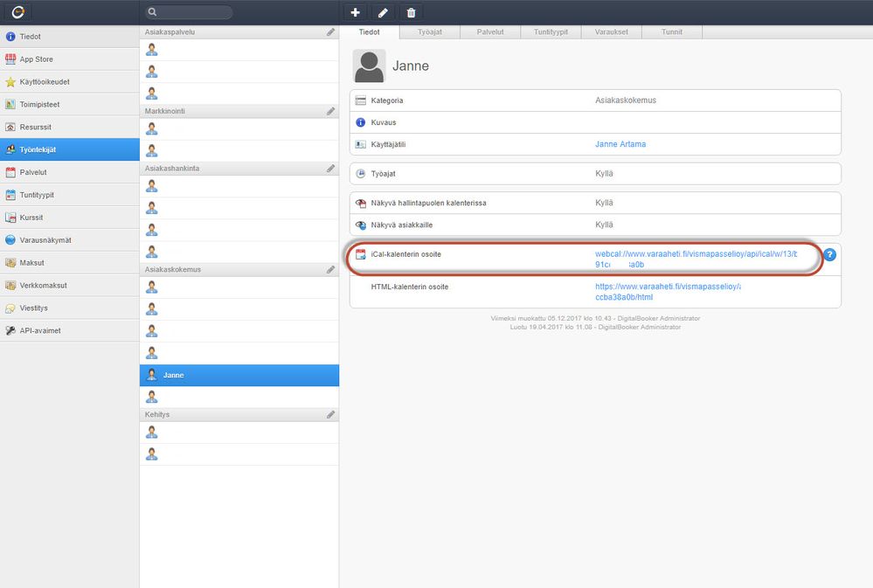The height and width of the screenshot is (588, 873).
Task: Click the HTML-kalenterin osoite label
Action: 410,287
